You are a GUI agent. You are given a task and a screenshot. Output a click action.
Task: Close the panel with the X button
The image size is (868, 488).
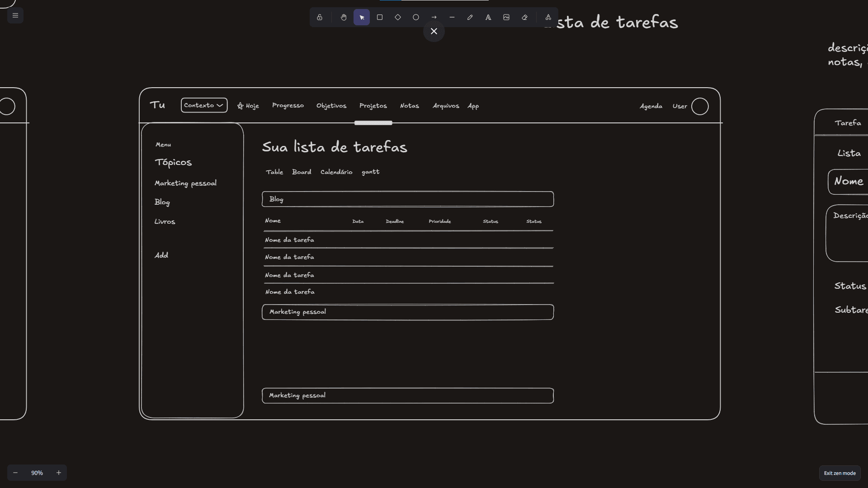[x=434, y=31]
